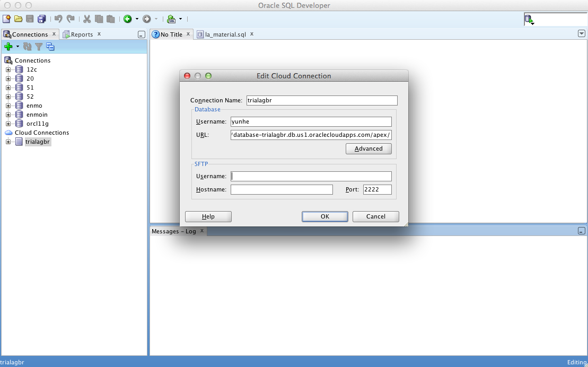Click Cancel in Edit Cloud Connection
The image size is (588, 367).
click(x=376, y=216)
